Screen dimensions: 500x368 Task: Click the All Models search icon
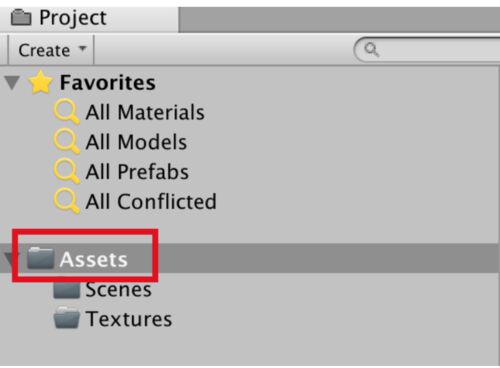[x=67, y=141]
